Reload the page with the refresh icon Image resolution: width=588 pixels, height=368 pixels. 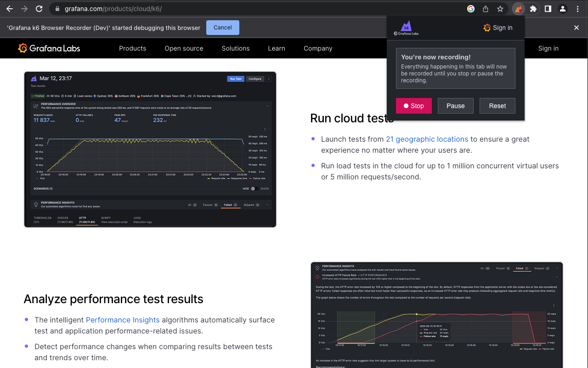[40, 9]
